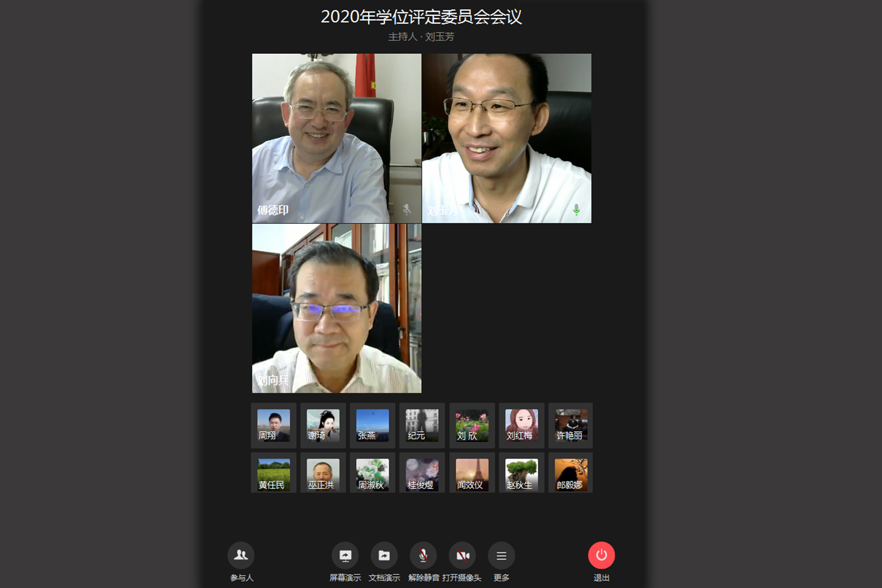Choose the 闻效仪 Eiffel Tower avatar
This screenshot has width=882, height=588.
472,475
